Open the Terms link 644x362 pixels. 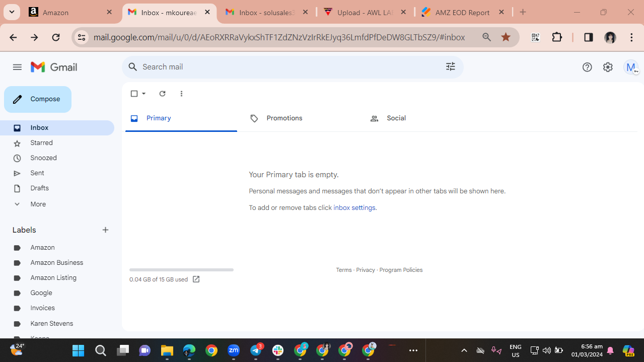344,270
